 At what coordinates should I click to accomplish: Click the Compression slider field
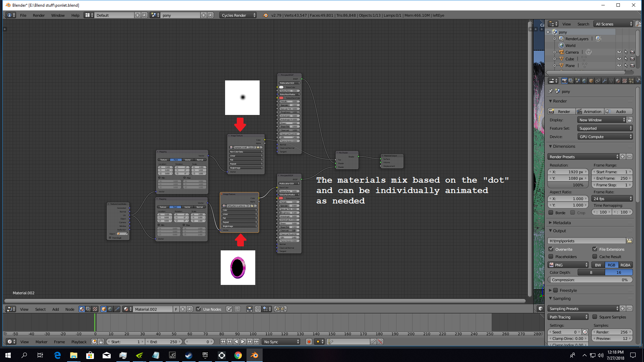click(590, 280)
